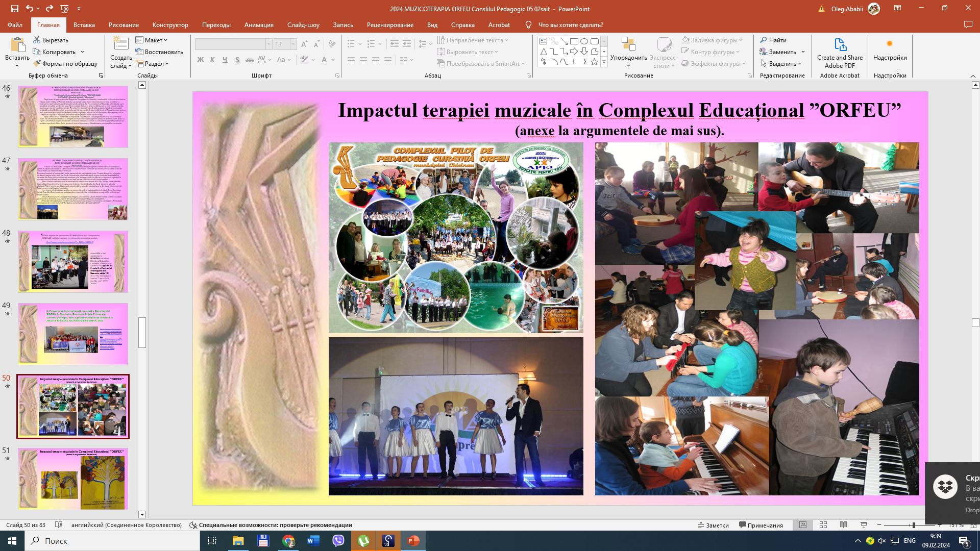Open Chrome from the taskbar
The width and height of the screenshot is (980, 551).
coord(288,541)
